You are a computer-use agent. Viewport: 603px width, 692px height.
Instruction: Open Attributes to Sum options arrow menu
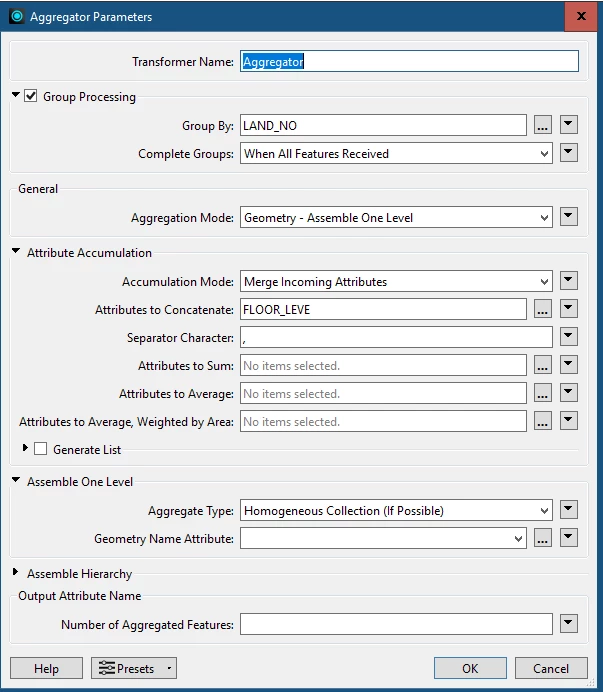point(569,365)
